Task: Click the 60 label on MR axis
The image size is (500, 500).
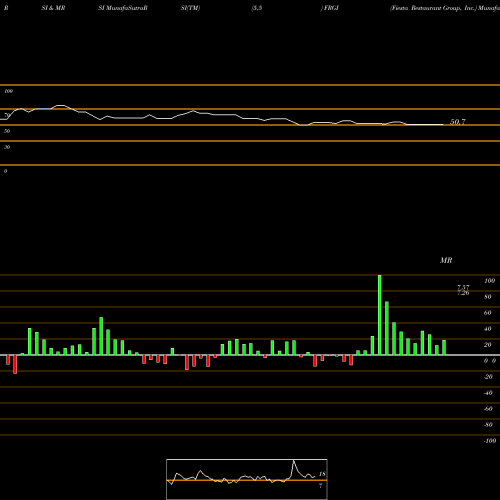Action: [x=488, y=313]
